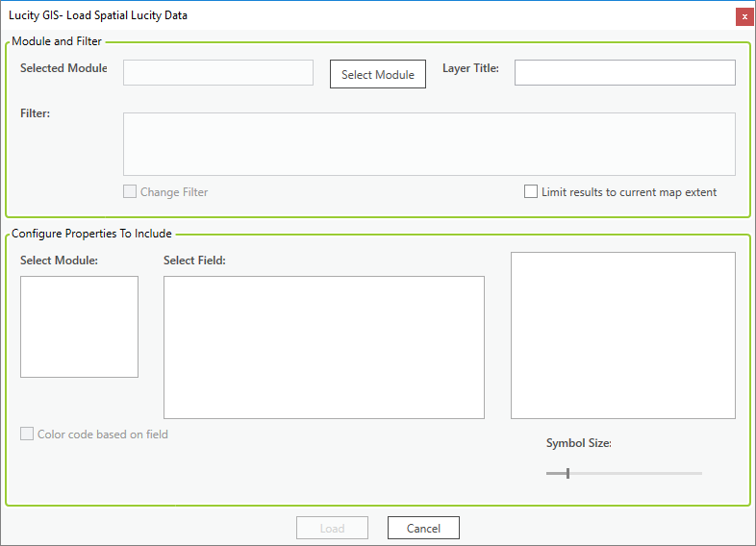
Task: Click the Cancel button
Action: pyautogui.click(x=423, y=528)
